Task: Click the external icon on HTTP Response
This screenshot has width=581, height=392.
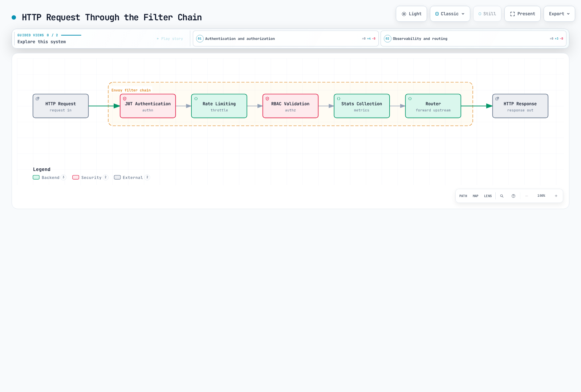Action: (x=497, y=99)
